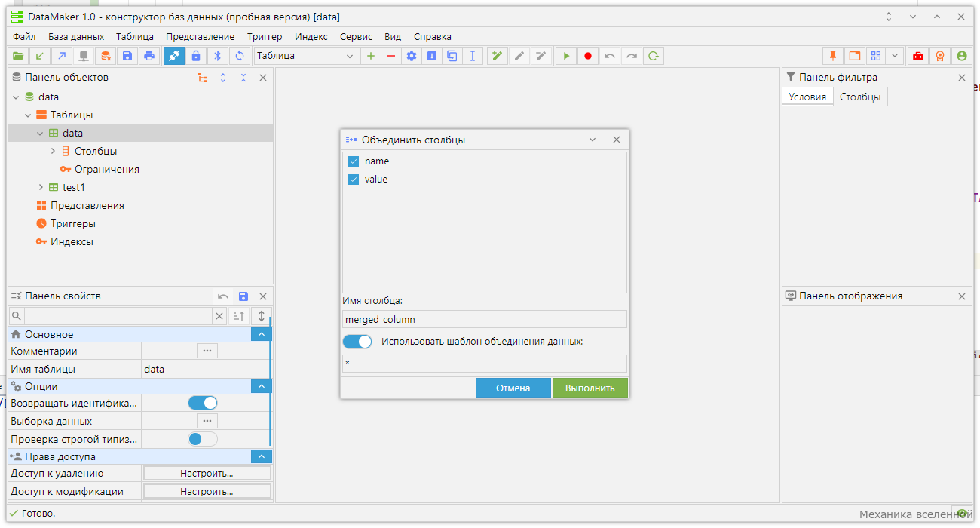This screenshot has height=528, width=980.
Task: Click the open folder toolbar icon
Action: point(18,56)
